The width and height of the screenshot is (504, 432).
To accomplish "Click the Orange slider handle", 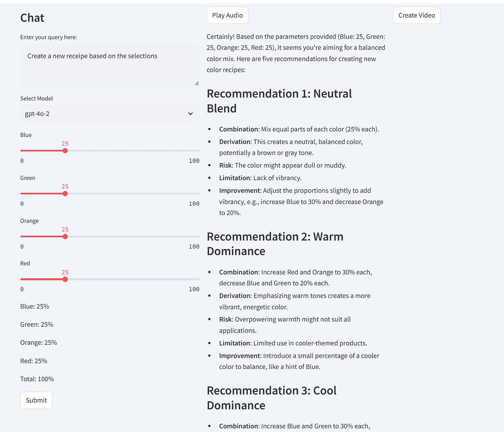I will [65, 236].
